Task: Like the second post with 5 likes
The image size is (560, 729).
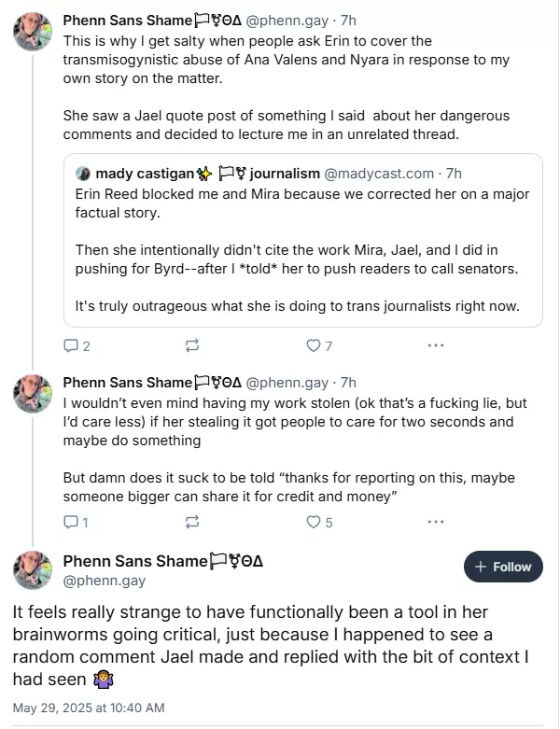Action: pos(314,523)
